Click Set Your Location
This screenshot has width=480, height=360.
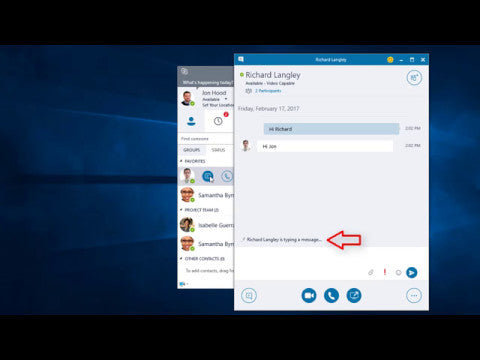218,105
